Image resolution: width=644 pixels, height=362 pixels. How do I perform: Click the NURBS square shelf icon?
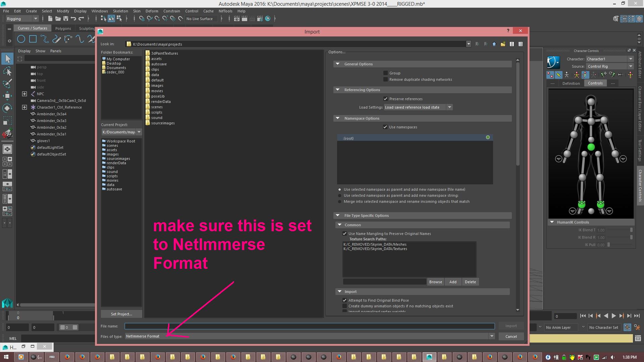(x=33, y=39)
